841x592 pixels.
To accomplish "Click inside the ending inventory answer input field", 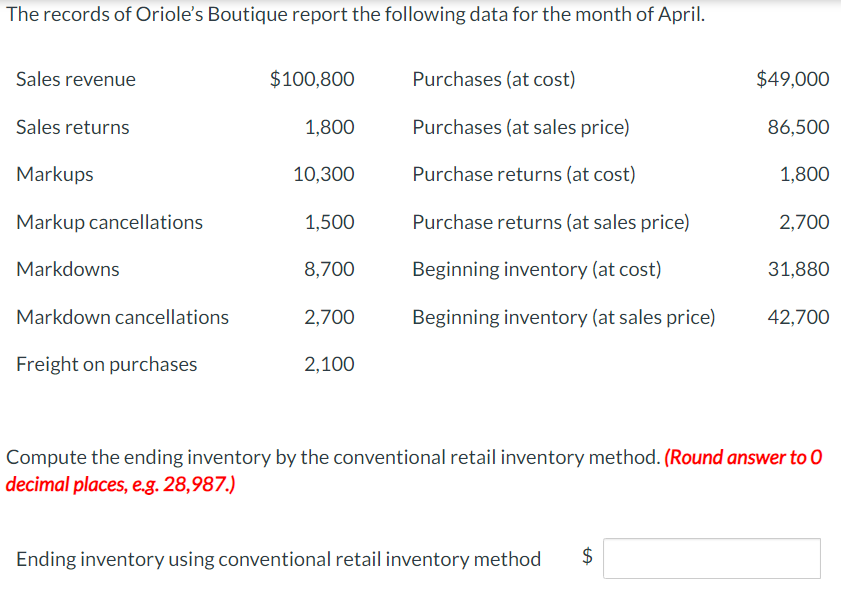I will click(710, 558).
